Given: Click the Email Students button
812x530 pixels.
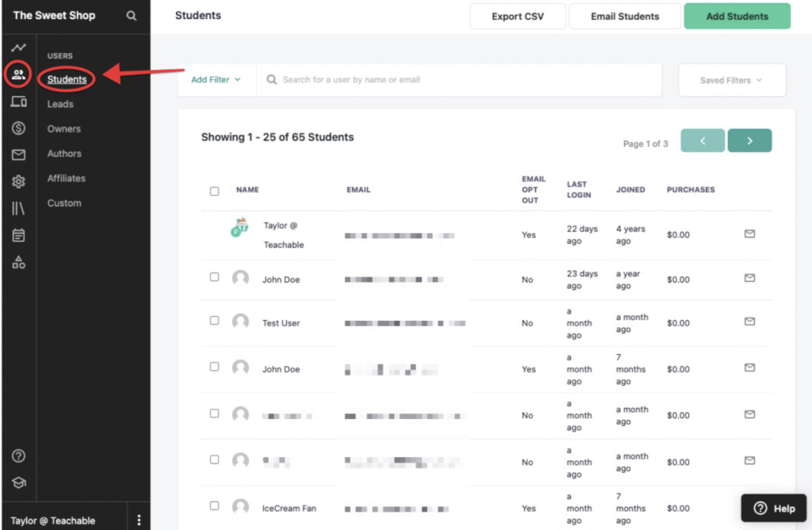Looking at the screenshot, I should [625, 16].
